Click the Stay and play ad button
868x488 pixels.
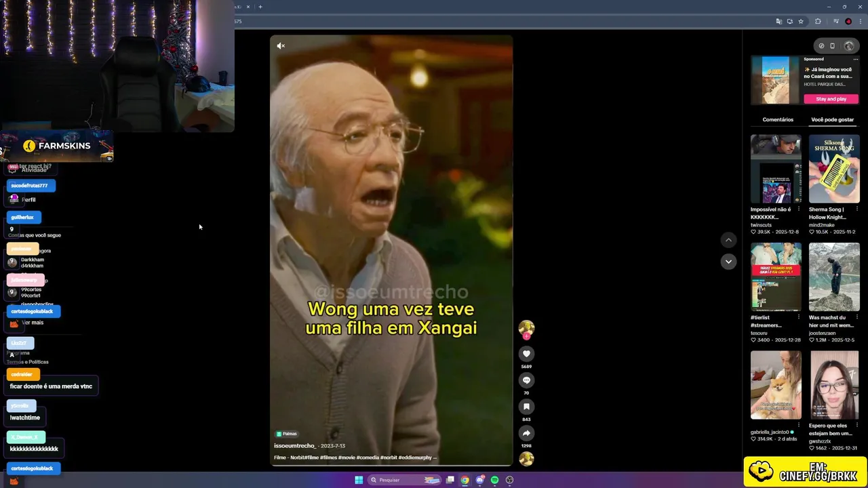[831, 99]
